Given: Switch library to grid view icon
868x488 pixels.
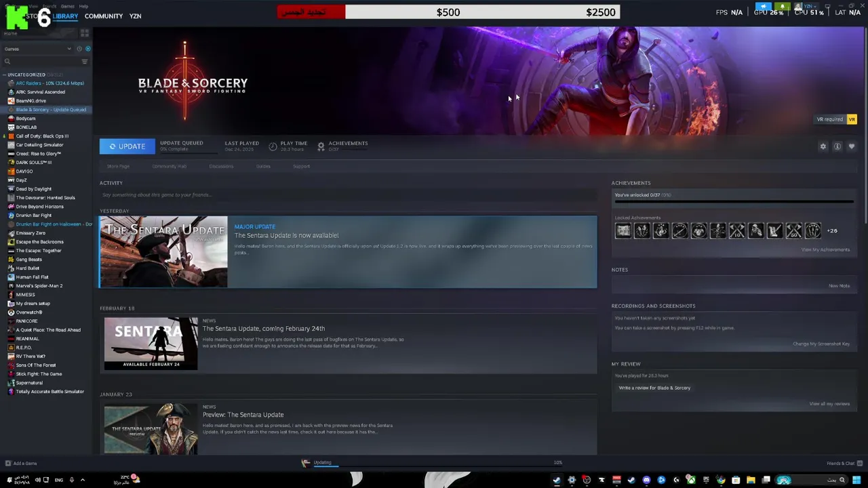Looking at the screenshot, I should [85, 33].
